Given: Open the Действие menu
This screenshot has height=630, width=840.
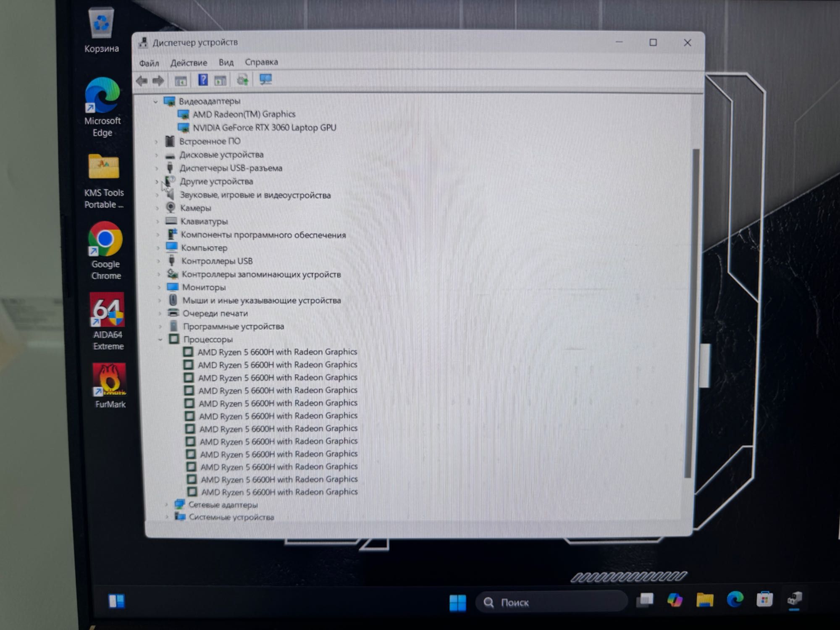Looking at the screenshot, I should click(189, 63).
